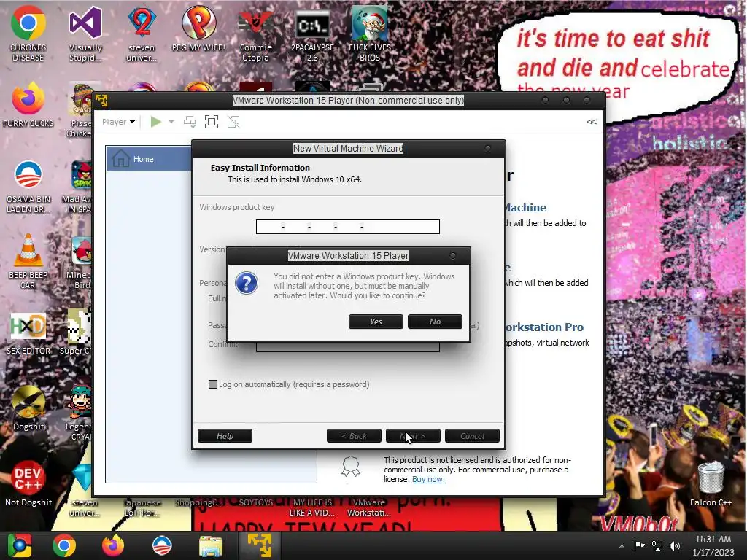The image size is (747, 560).
Task: Open the HxD hex editor desktop icon
Action: (28, 333)
